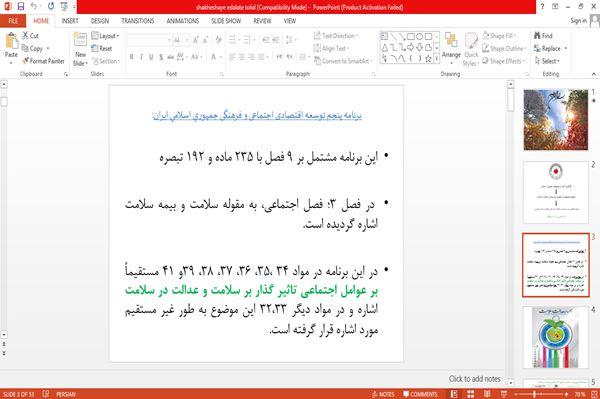Image resolution: width=600 pixels, height=399 pixels.
Task: Switch to the INSERT tab
Action: [x=70, y=21]
